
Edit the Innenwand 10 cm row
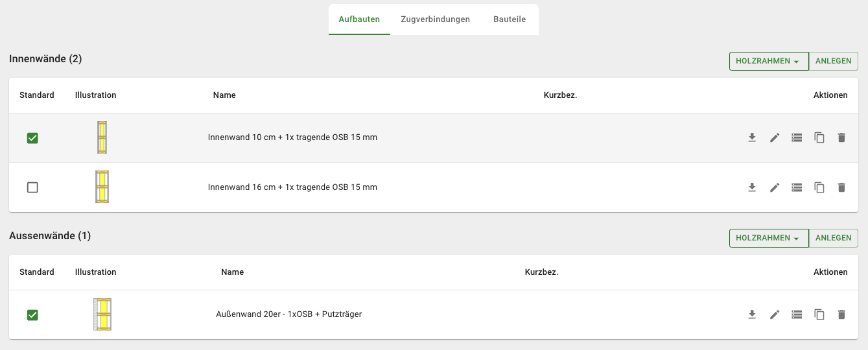point(775,137)
